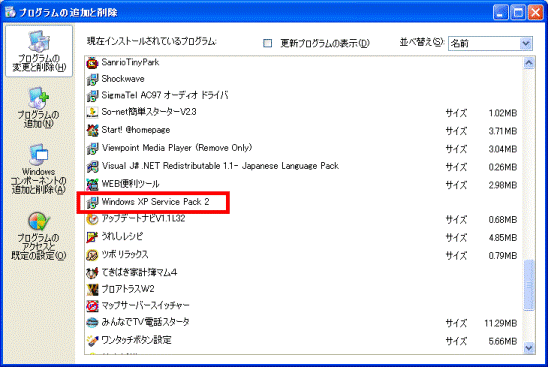This screenshot has width=548, height=367.
Task: Click the program list scrollbar thumb
Action: (529, 285)
